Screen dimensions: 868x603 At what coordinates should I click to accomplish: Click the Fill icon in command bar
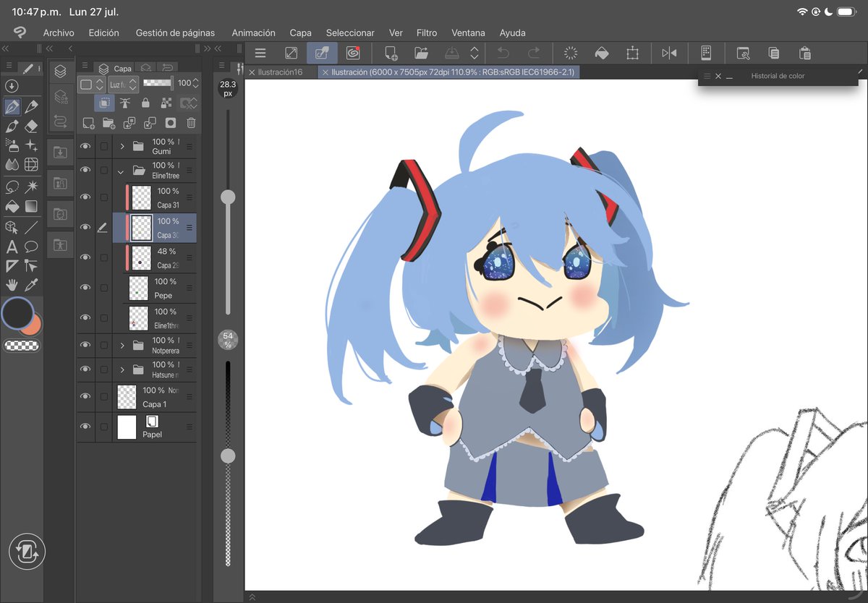pyautogui.click(x=601, y=53)
